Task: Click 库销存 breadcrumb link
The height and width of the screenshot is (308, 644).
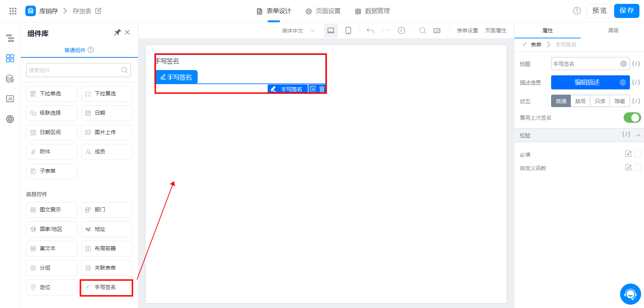Action: pos(49,11)
